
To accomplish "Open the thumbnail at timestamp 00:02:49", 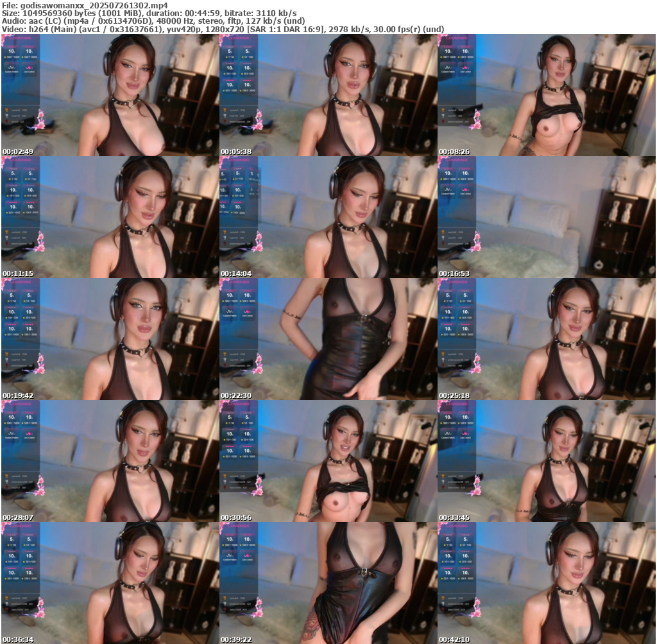I will pyautogui.click(x=110, y=95).
